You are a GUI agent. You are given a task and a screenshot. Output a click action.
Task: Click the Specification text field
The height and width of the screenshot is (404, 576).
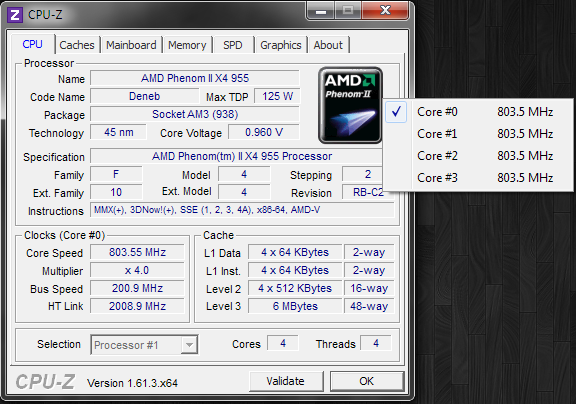tap(242, 156)
